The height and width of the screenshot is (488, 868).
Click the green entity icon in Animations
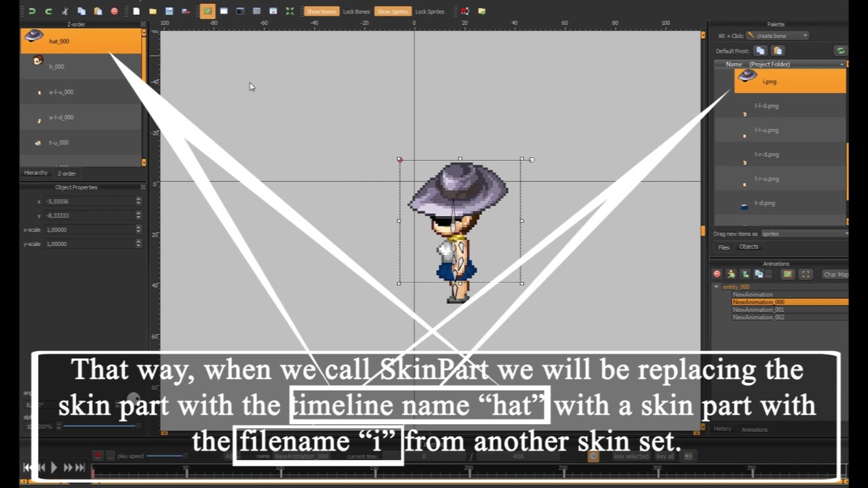point(745,274)
